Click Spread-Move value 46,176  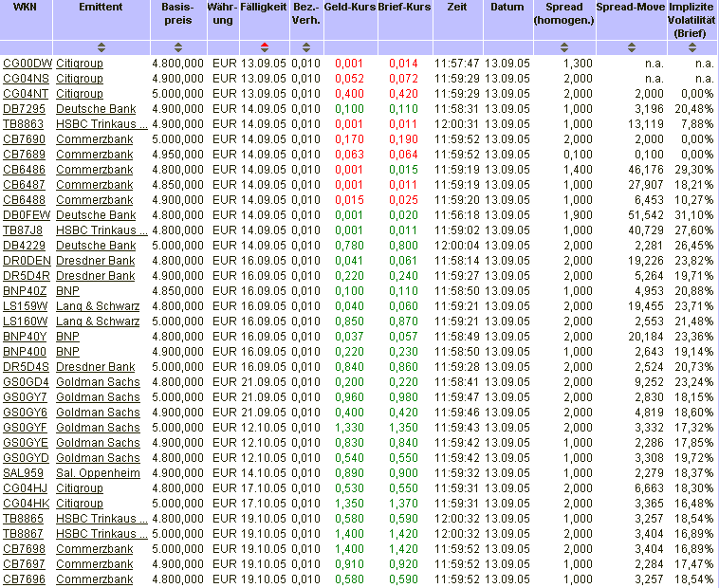(x=646, y=169)
